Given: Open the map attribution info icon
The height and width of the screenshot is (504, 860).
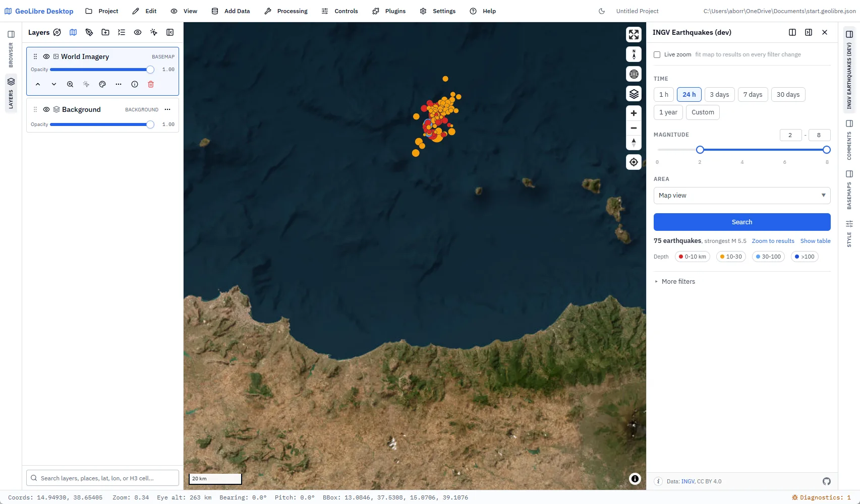Looking at the screenshot, I should point(635,479).
